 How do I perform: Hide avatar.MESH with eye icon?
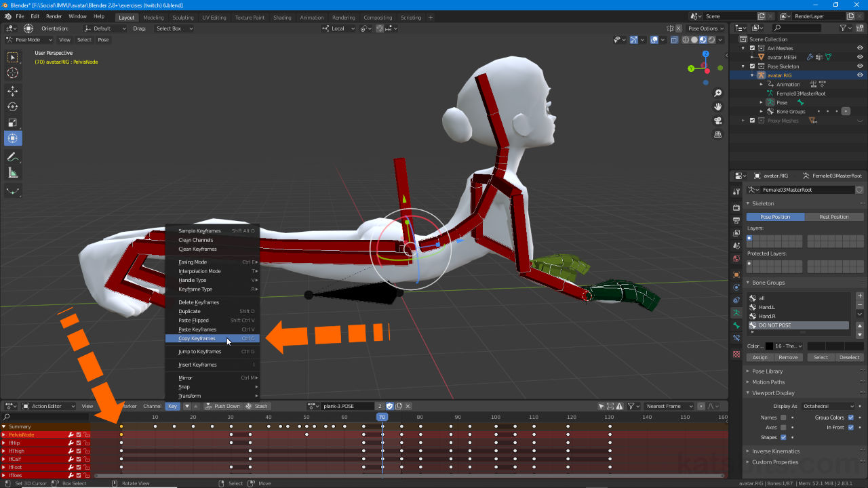click(x=860, y=57)
